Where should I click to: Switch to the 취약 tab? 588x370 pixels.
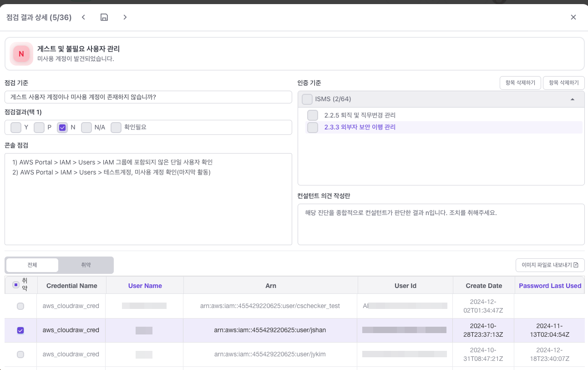pyautogui.click(x=86, y=265)
